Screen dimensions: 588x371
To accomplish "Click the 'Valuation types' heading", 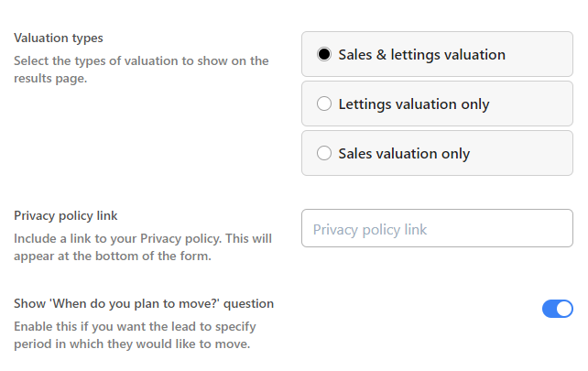I will [59, 38].
